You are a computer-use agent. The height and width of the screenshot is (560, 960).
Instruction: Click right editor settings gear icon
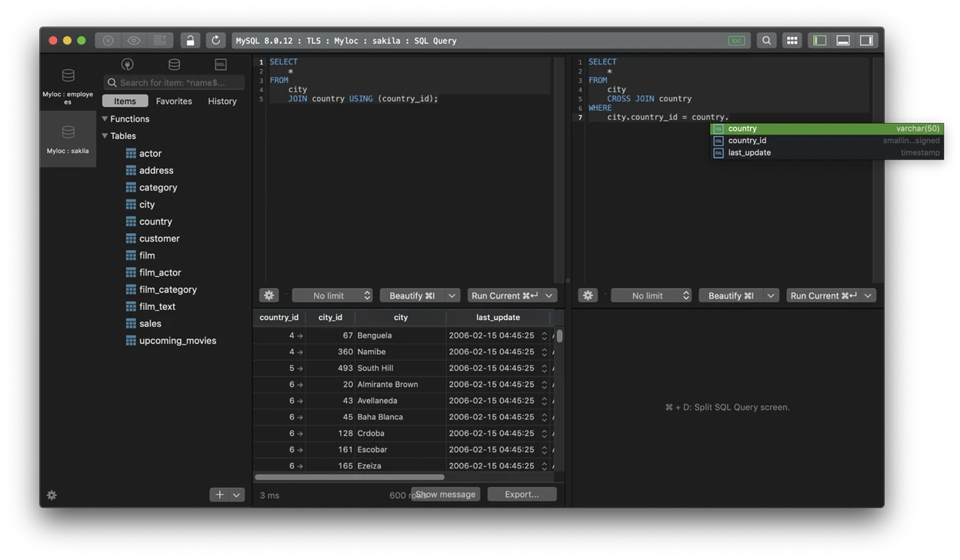(x=588, y=295)
